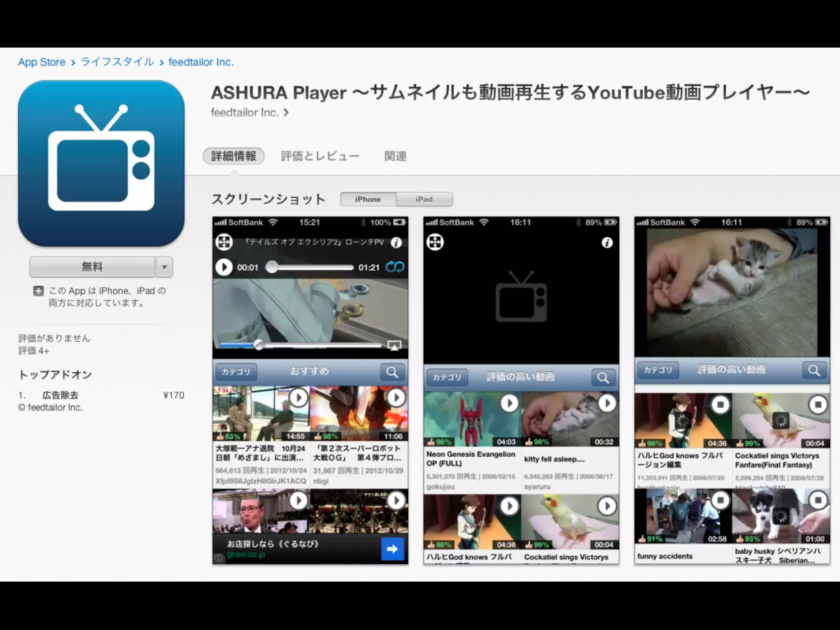Click the fullscreen arrows icon in first screenshot
The width and height of the screenshot is (840, 630).
click(224, 242)
